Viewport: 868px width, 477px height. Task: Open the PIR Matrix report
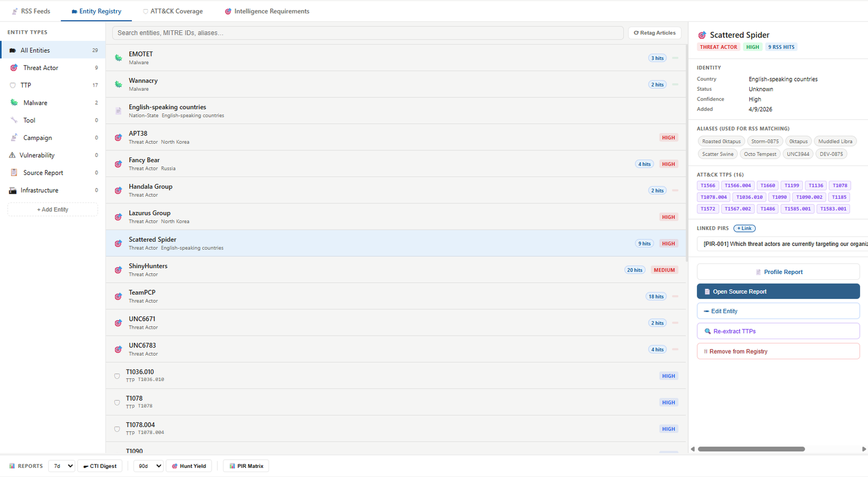246,466
